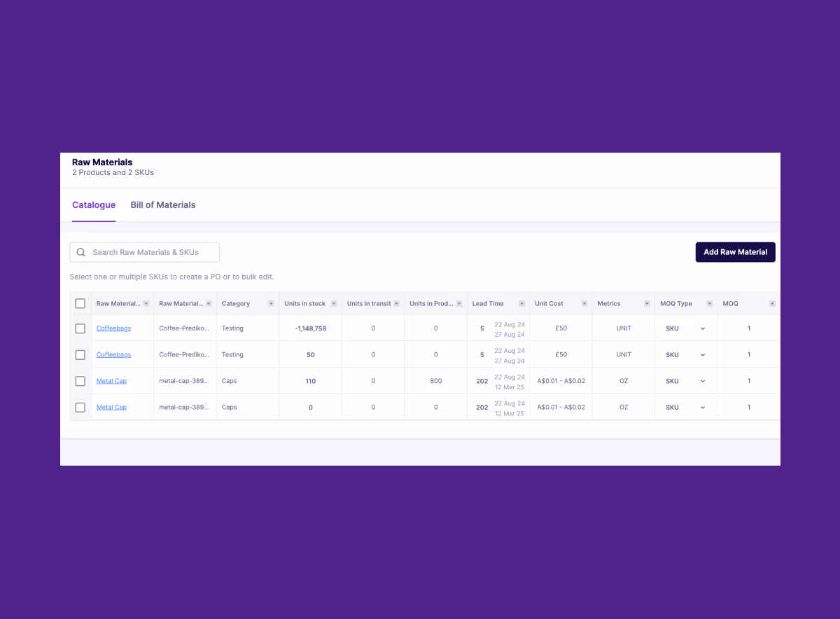Check the Coffeebags row with -1,148,758 stock
Screen dimensions: 840x619
point(80,328)
